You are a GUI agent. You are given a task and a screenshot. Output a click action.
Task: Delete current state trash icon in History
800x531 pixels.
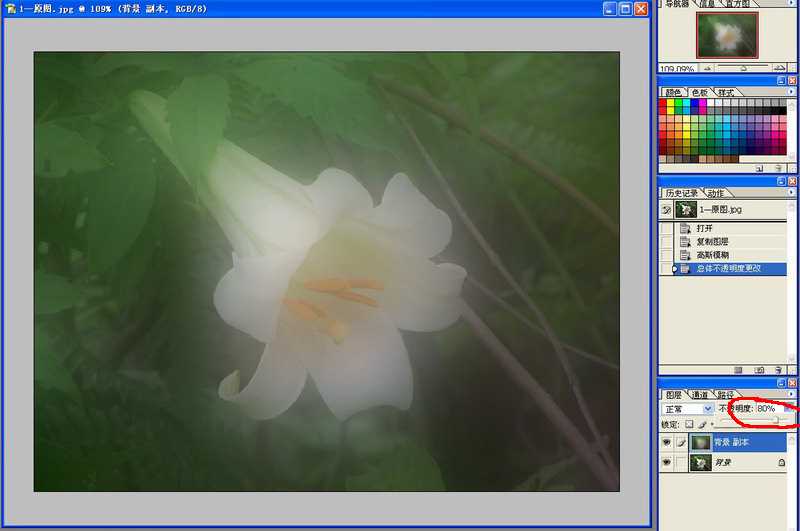point(778,370)
